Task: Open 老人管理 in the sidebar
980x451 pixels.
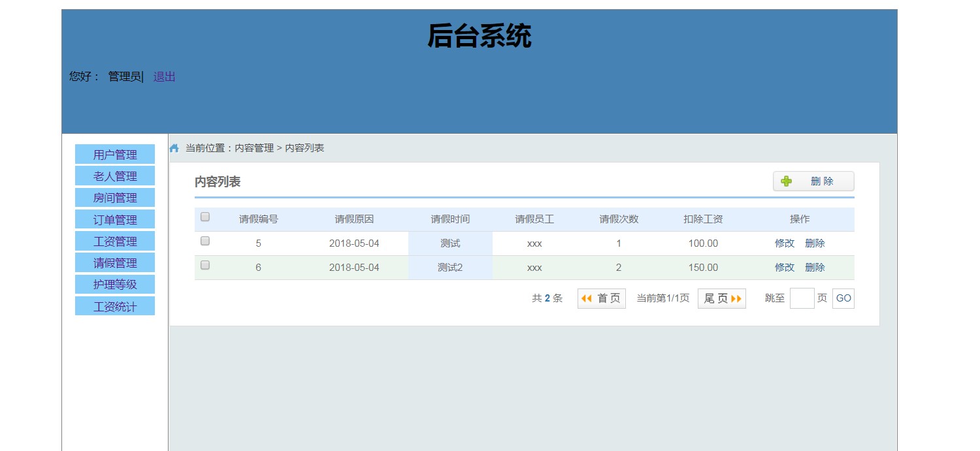Action: tap(115, 176)
